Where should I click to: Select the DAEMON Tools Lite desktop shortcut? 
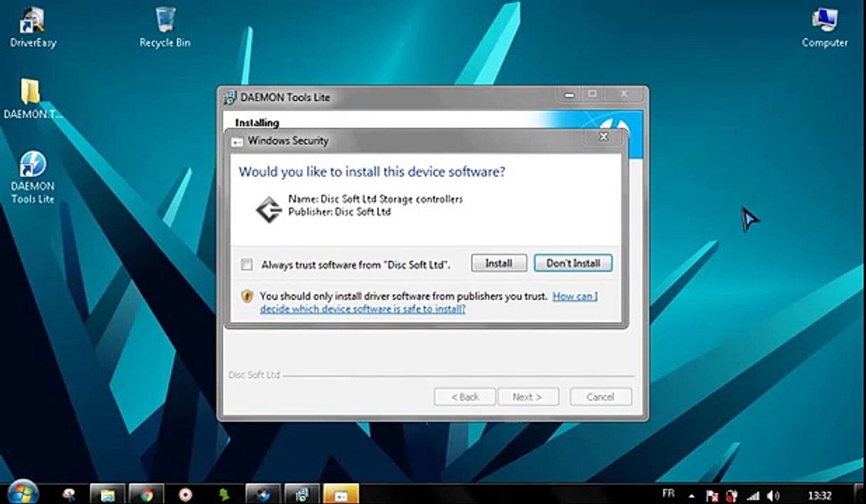32,177
